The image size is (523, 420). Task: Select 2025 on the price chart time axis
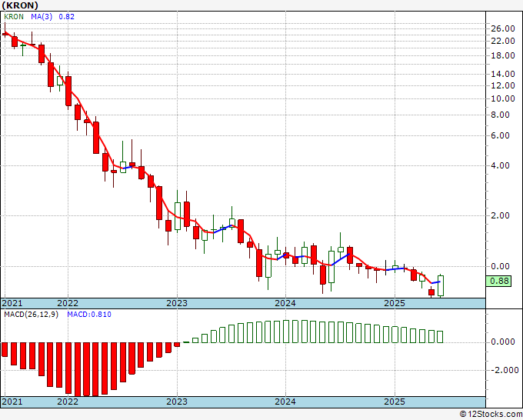pyautogui.click(x=395, y=303)
